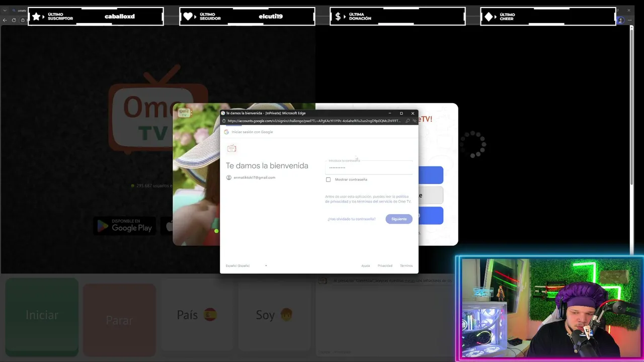Click the Último Suscriptor star icon
The image size is (644, 362).
(x=36, y=17)
